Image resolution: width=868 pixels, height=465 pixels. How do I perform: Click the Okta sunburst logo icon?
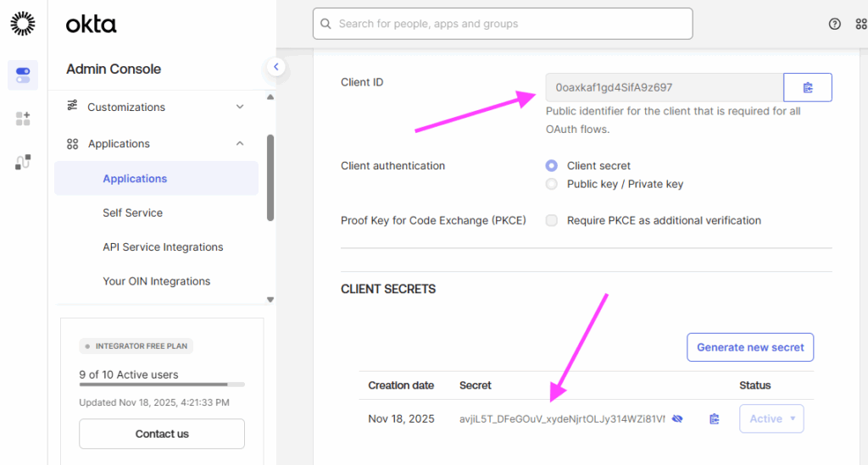[23, 24]
